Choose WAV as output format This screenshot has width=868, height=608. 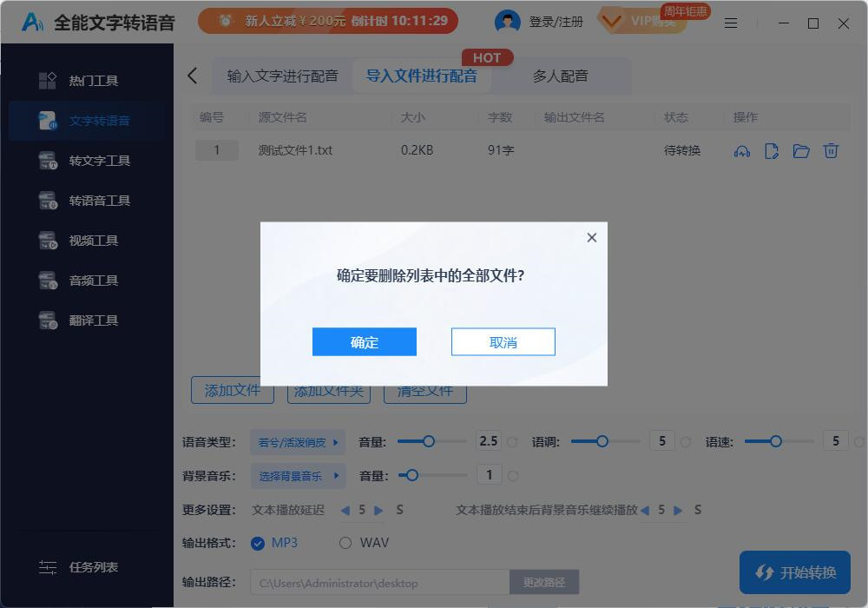pos(345,542)
